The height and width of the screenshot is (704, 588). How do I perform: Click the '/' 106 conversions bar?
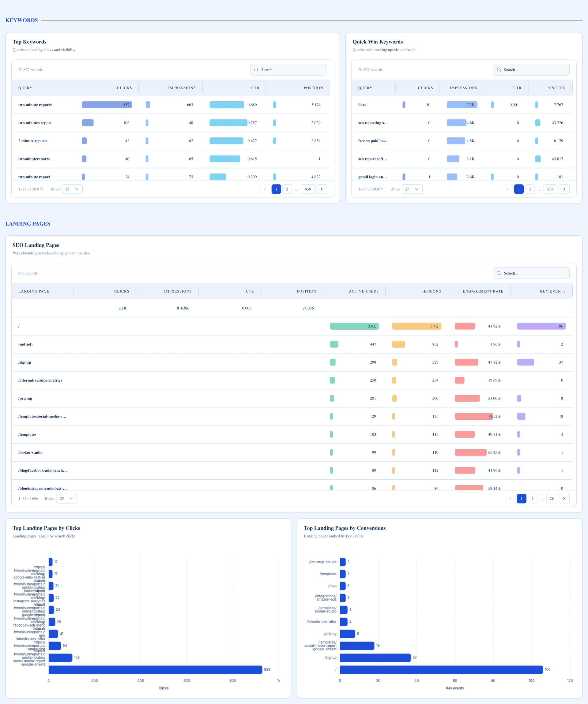click(x=441, y=669)
